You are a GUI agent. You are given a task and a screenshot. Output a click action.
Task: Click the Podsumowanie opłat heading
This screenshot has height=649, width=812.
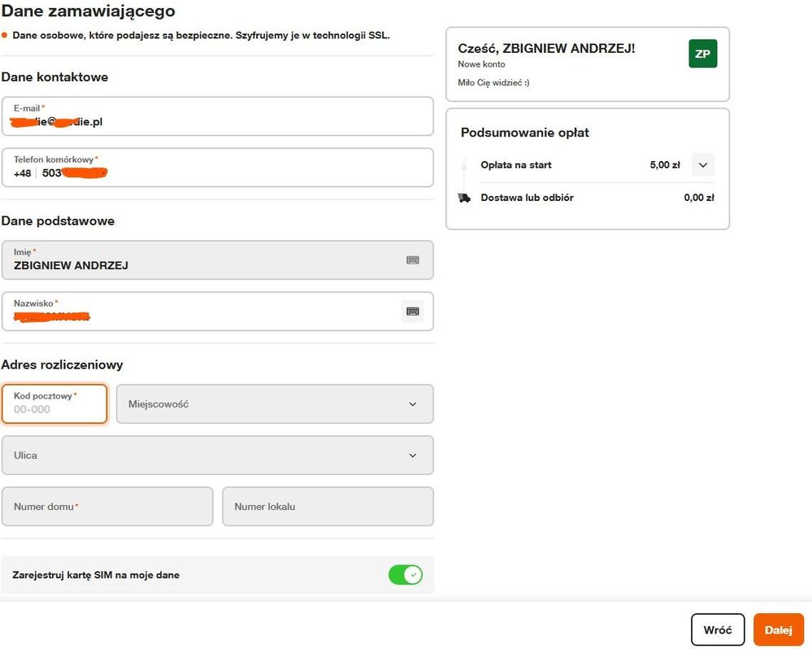point(524,133)
